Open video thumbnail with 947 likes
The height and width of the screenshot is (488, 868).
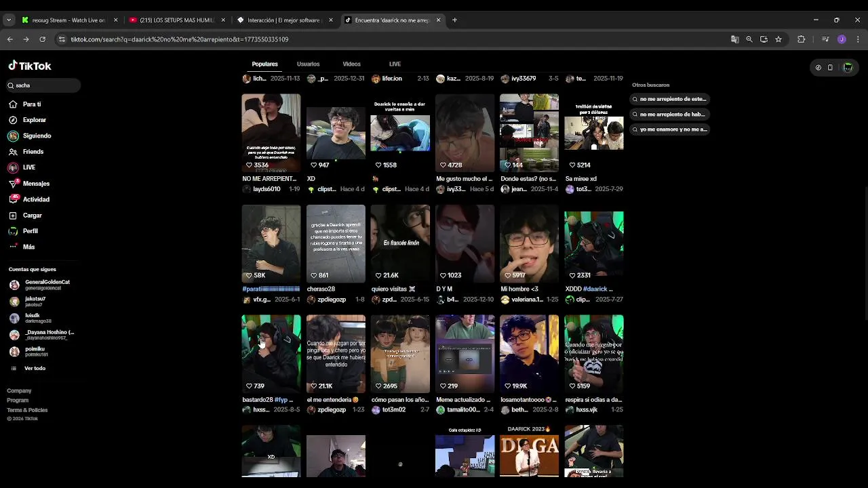click(336, 132)
